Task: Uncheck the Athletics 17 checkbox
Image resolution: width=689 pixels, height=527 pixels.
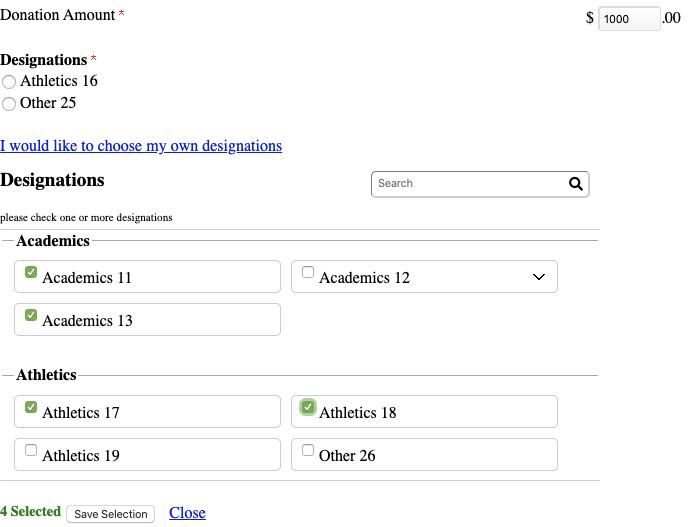Action: 31,407
